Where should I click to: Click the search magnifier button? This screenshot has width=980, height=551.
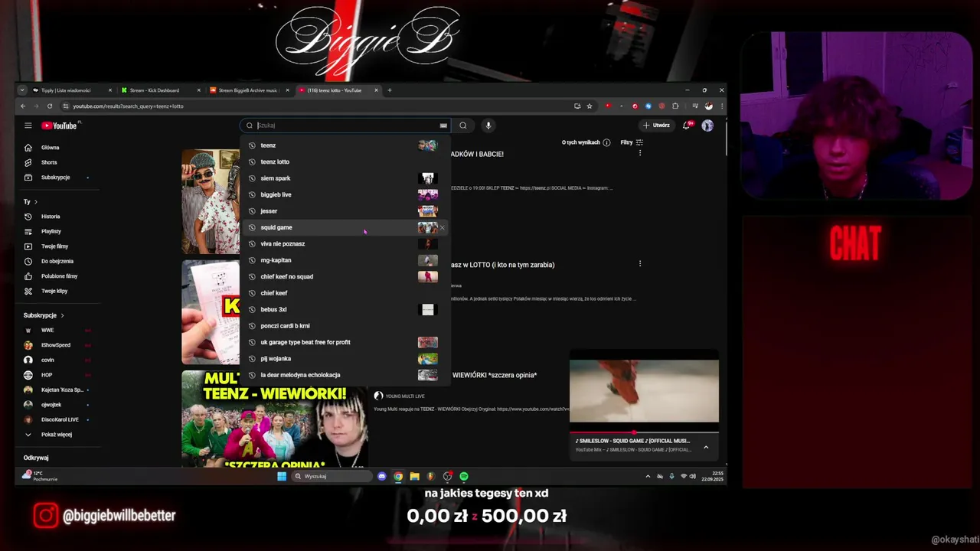pyautogui.click(x=463, y=126)
